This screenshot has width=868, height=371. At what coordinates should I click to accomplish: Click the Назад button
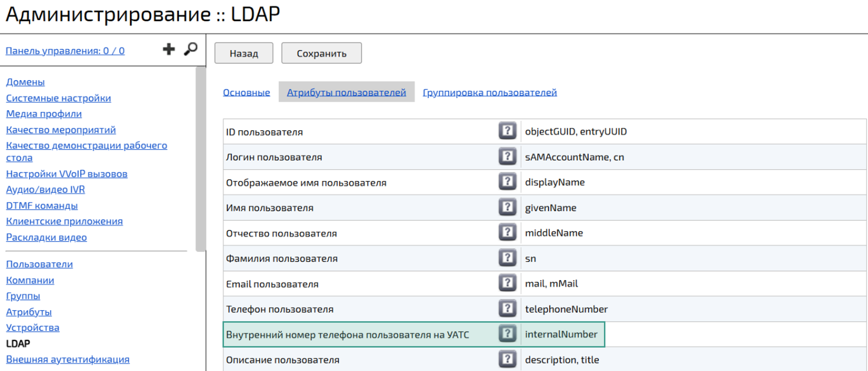pyautogui.click(x=243, y=53)
